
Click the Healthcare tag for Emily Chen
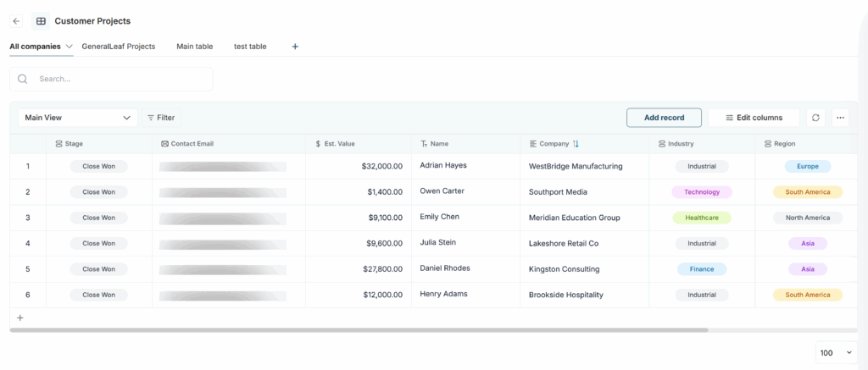tap(702, 218)
